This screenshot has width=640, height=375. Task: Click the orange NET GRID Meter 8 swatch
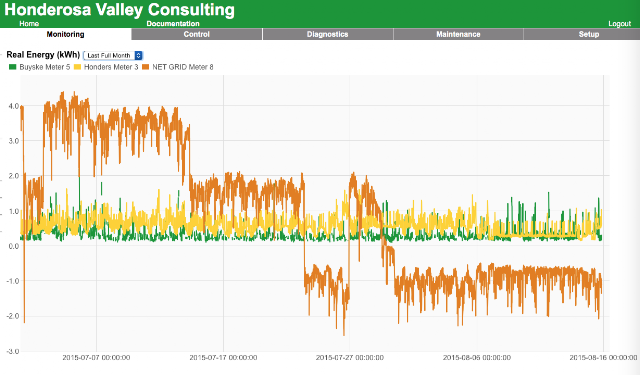click(146, 67)
